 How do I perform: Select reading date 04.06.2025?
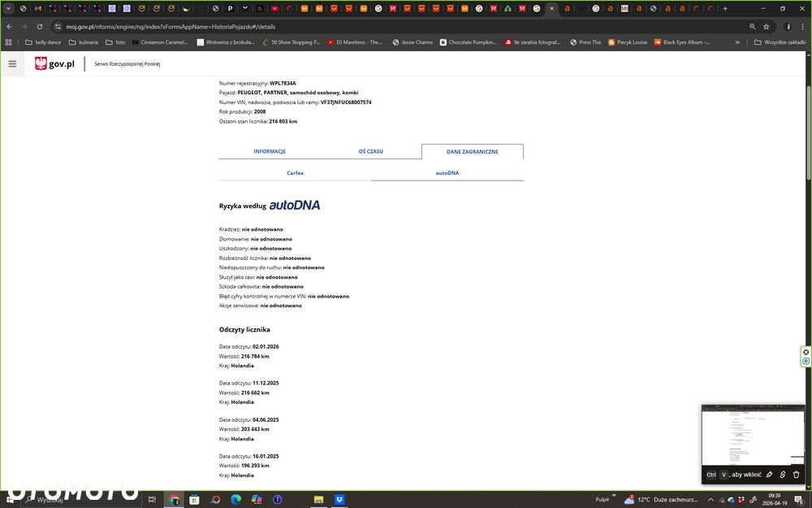(x=266, y=419)
